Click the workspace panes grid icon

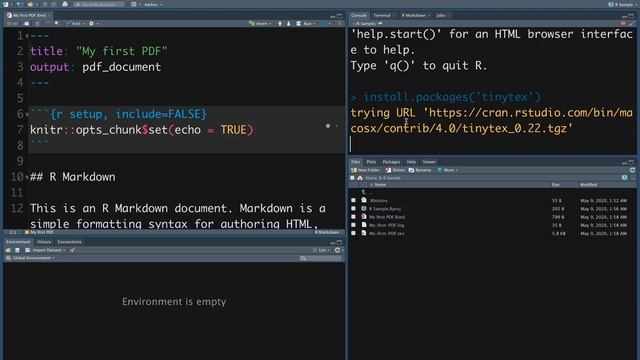(x=133, y=4)
